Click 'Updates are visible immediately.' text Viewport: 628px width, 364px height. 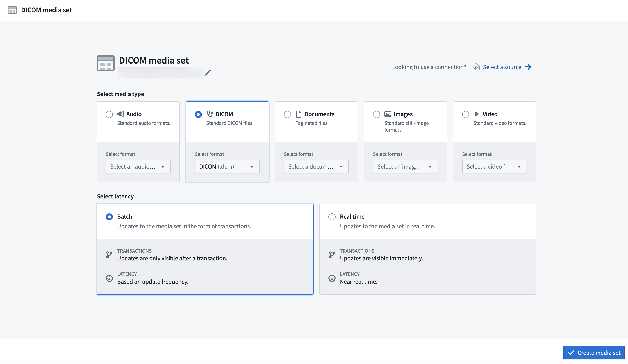click(381, 258)
